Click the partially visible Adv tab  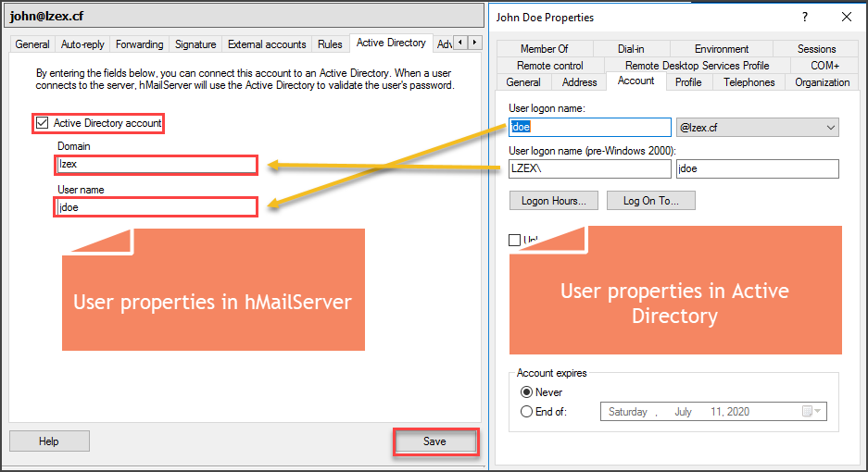[445, 44]
